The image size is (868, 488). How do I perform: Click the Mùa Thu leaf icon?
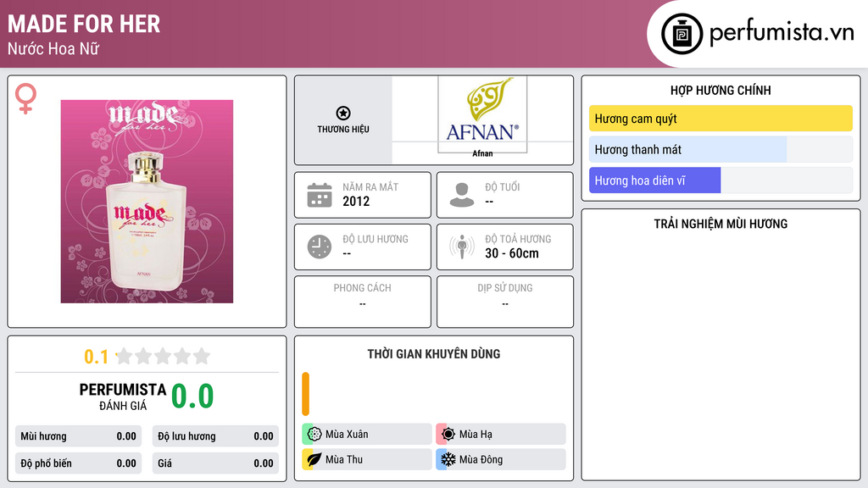pos(314,459)
